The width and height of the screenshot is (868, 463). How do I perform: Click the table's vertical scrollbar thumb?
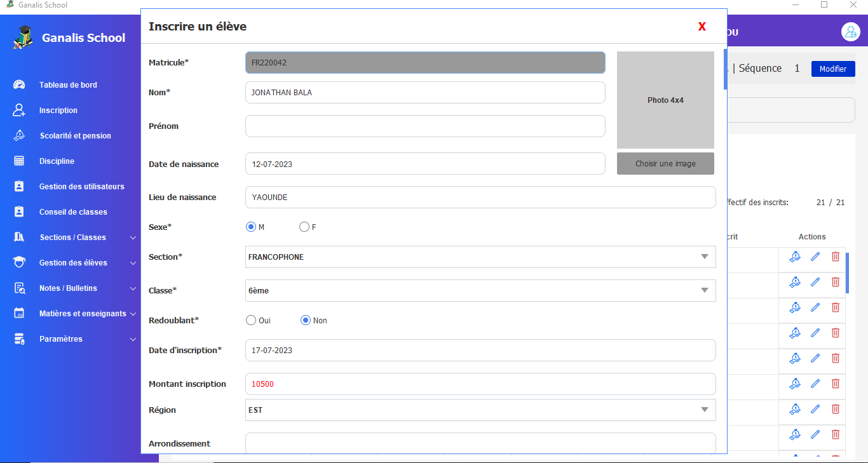(x=847, y=272)
